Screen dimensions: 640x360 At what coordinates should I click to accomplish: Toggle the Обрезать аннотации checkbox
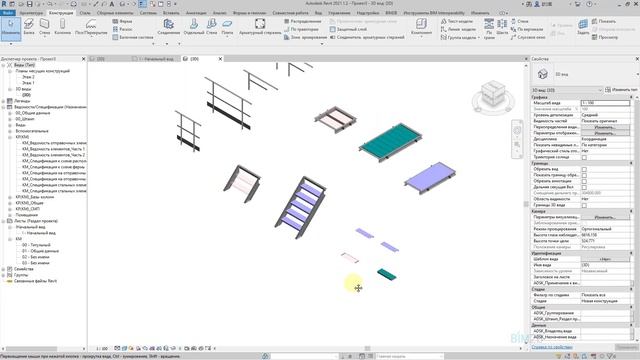[x=584, y=181]
